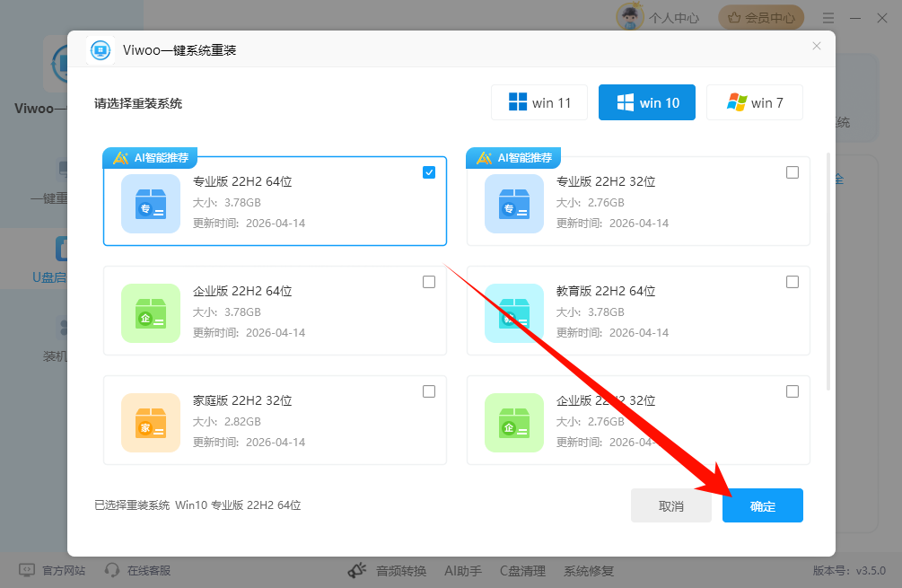Screen dimensions: 902x588
Task: Click the orange 家庭版 22H2 32位 package icon
Action: (151, 423)
